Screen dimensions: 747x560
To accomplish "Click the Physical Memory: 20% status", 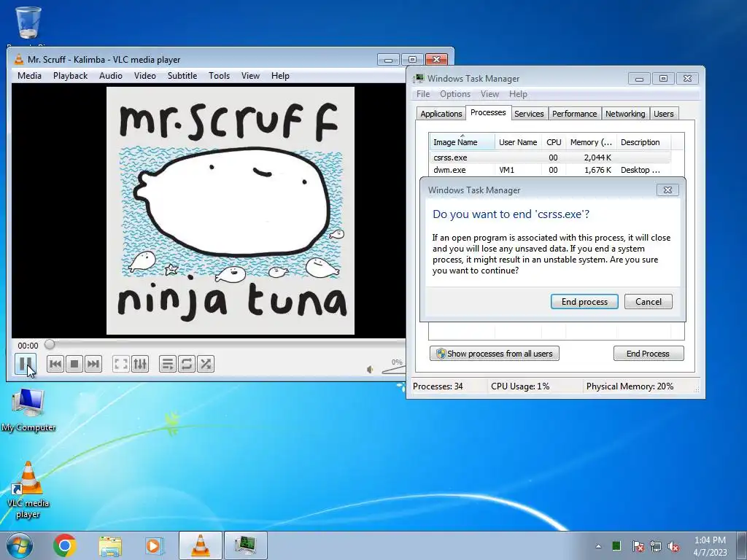I will [x=630, y=386].
